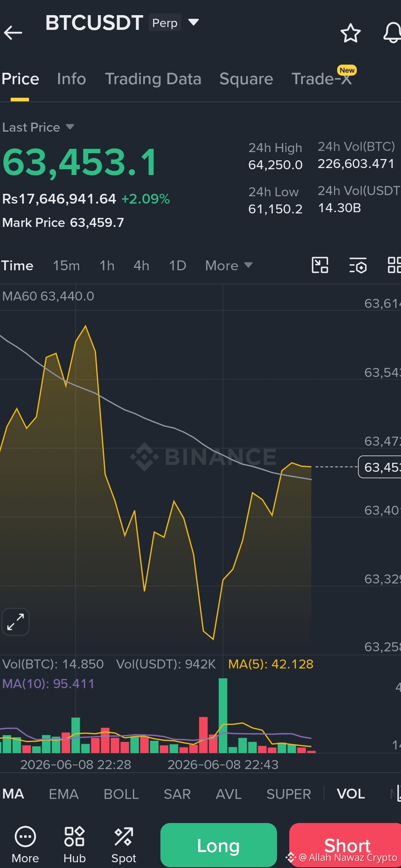
Task: Expand the More timeframes dropdown
Action: [x=229, y=265]
